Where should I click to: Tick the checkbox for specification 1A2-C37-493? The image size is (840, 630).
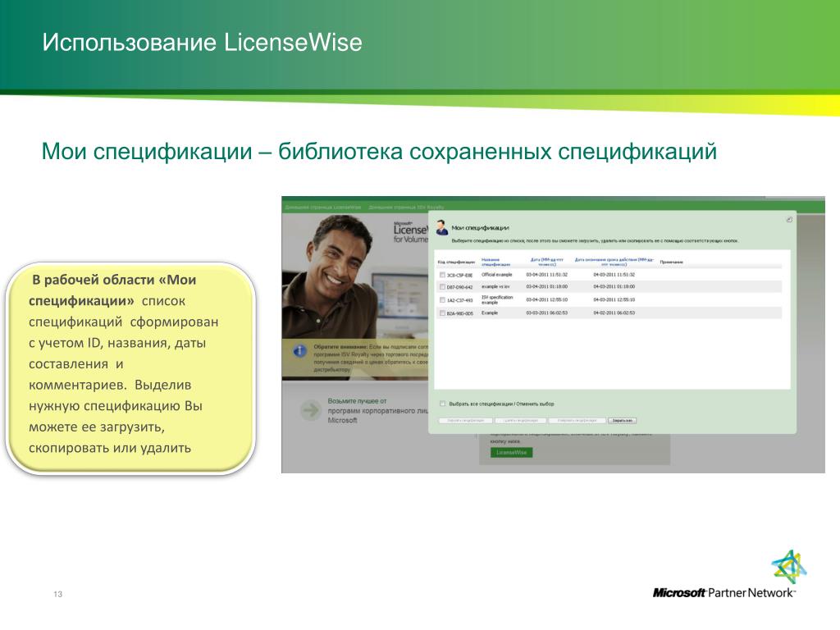pos(442,300)
